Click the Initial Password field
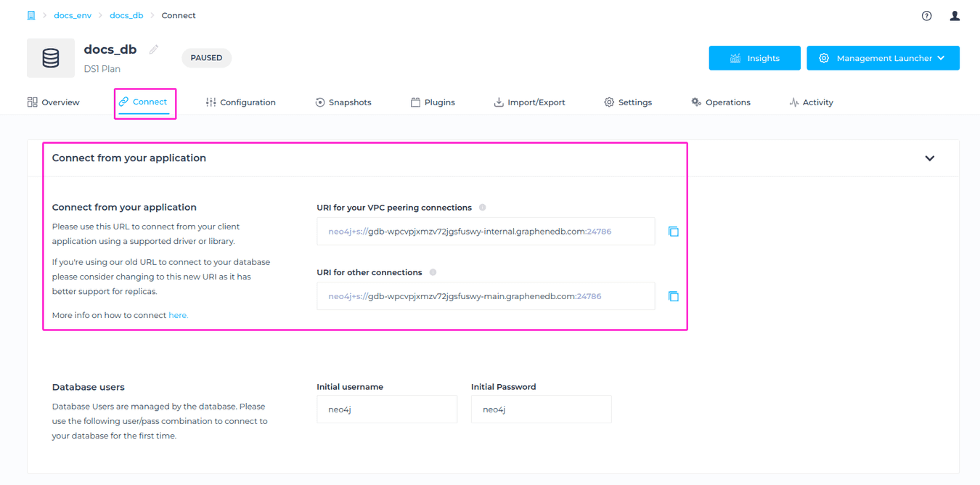Image resolution: width=980 pixels, height=485 pixels. point(541,409)
